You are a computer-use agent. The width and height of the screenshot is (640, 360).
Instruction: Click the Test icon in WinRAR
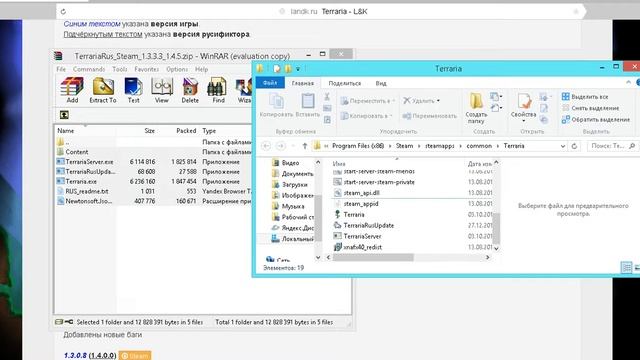133,90
